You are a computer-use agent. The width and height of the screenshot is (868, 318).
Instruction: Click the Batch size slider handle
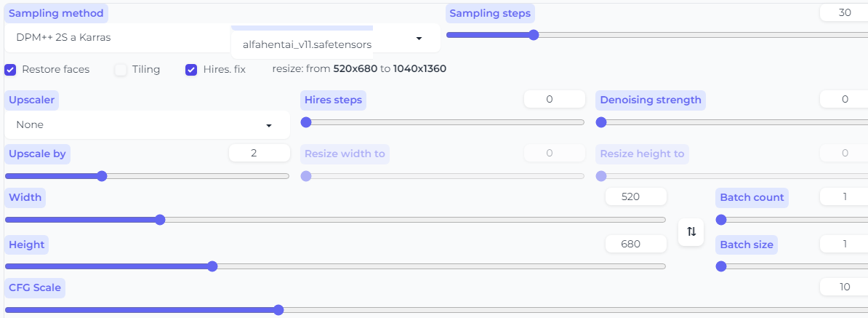pyautogui.click(x=721, y=266)
